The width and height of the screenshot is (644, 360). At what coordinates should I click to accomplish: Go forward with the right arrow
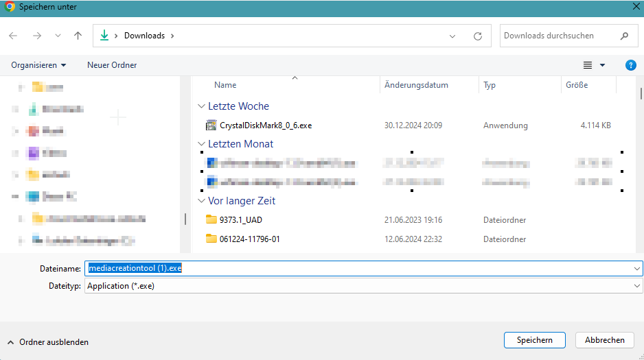tap(37, 36)
